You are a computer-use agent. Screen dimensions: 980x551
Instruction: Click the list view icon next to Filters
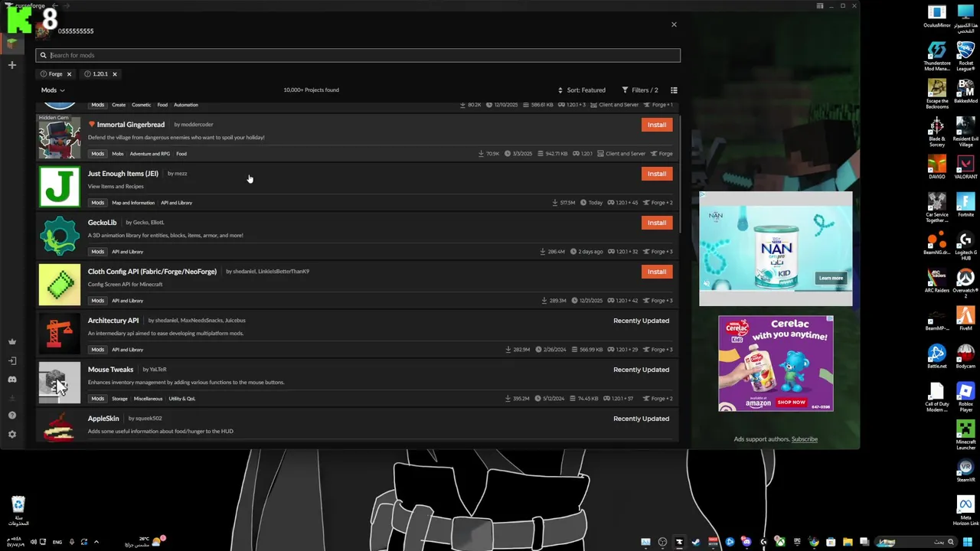(674, 90)
